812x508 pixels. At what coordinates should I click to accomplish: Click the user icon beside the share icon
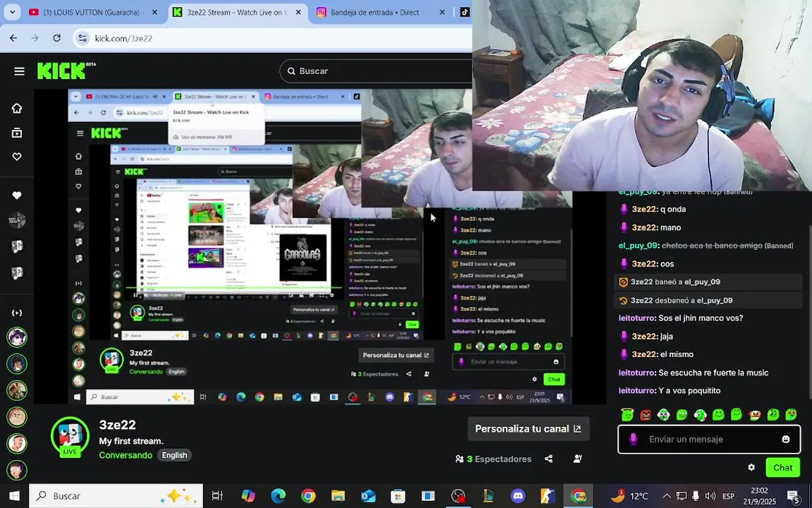click(578, 459)
